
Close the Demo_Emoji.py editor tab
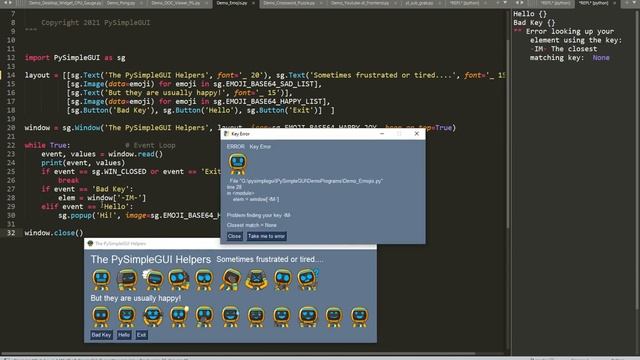tap(253, 3)
